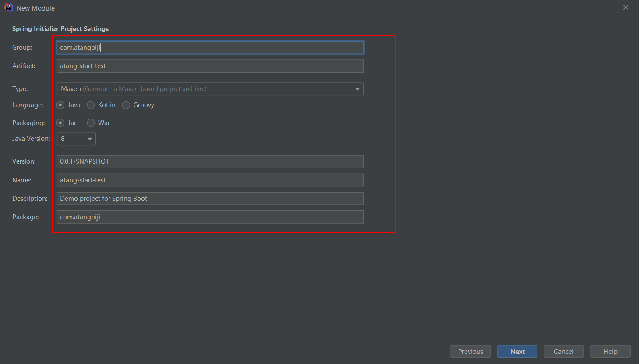Image resolution: width=639 pixels, height=364 pixels.
Task: Click the "Description:" label
Action: 30,199
